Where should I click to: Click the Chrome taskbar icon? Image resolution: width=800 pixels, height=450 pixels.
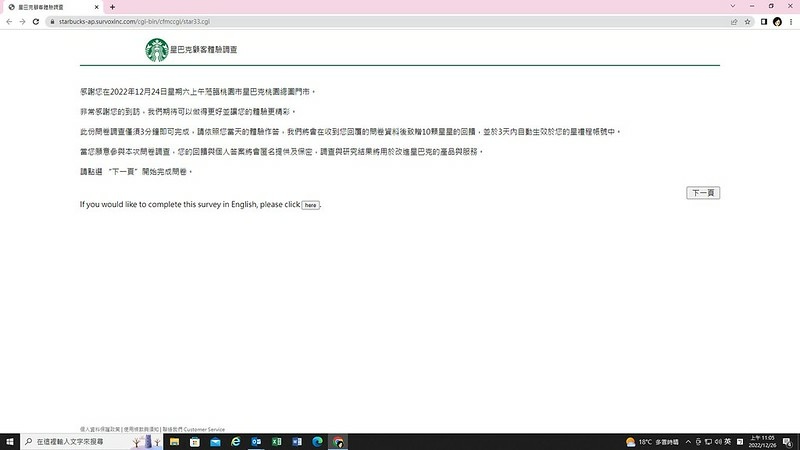coord(338,442)
